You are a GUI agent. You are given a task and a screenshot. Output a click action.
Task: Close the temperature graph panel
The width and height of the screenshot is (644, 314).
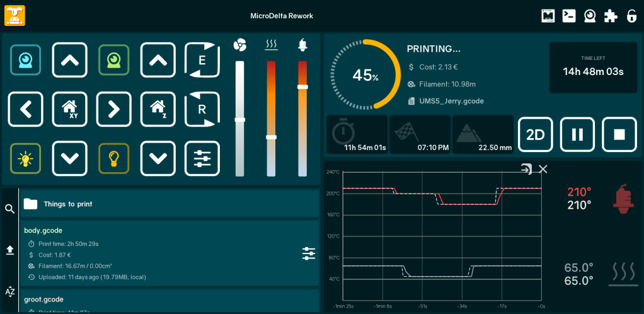tap(543, 169)
